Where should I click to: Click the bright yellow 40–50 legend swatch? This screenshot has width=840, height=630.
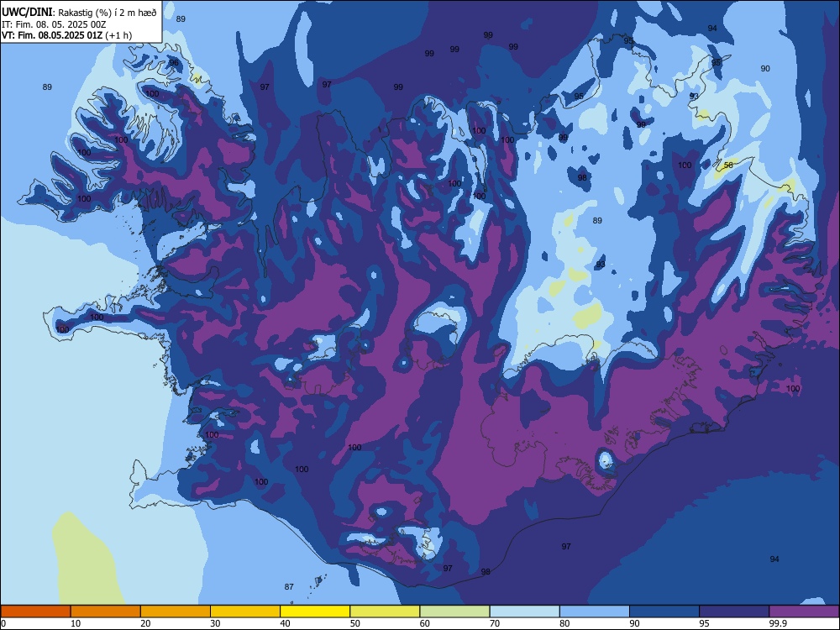click(x=315, y=612)
